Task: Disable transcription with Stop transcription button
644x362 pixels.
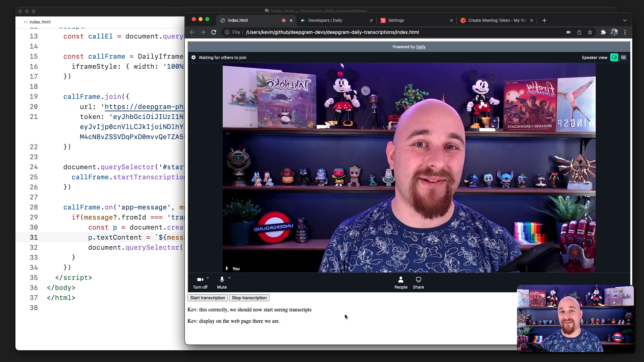Action: pyautogui.click(x=249, y=297)
